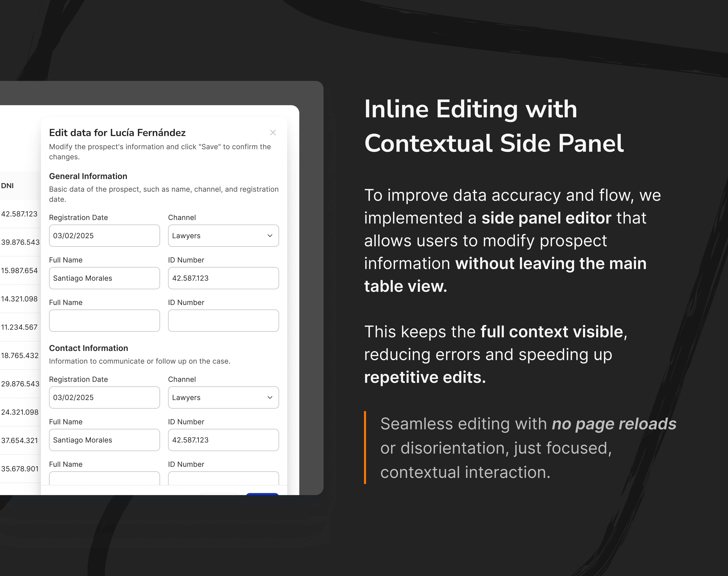This screenshot has width=728, height=576.
Task: Select table row with DNI 24.321.098
Action: [20, 412]
